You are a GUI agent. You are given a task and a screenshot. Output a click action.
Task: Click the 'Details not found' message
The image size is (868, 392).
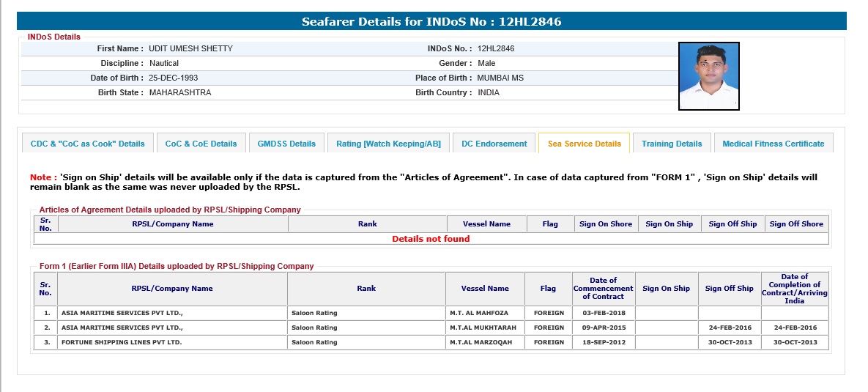pos(431,239)
